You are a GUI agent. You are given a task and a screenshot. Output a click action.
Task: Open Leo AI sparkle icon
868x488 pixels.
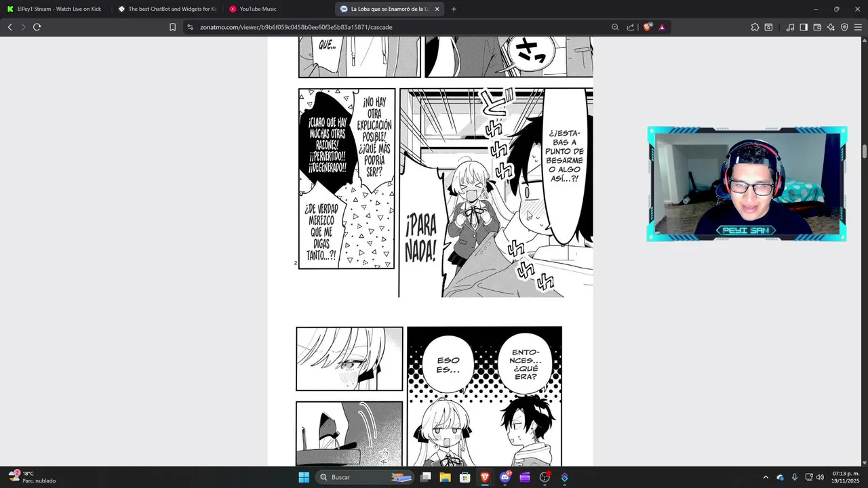point(831,27)
